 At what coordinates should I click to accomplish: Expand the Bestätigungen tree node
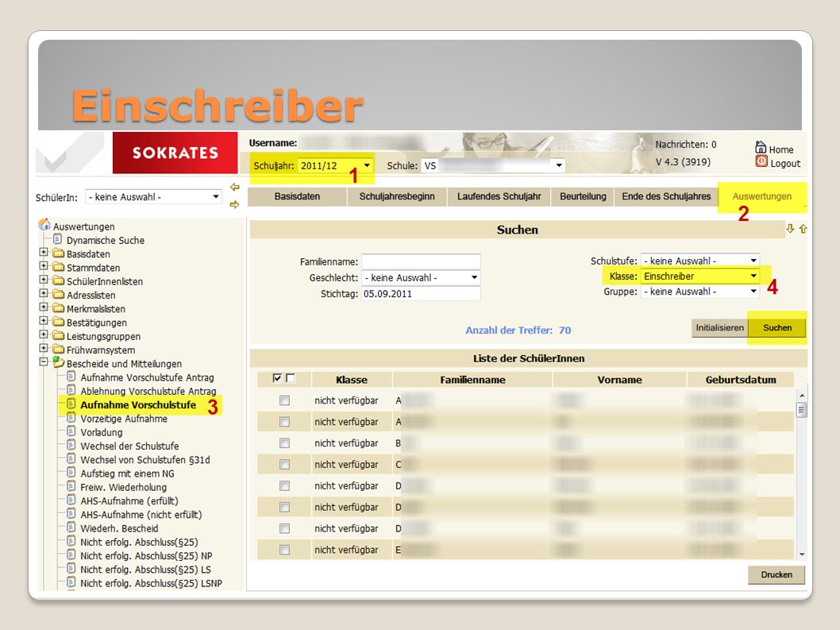[x=44, y=321]
